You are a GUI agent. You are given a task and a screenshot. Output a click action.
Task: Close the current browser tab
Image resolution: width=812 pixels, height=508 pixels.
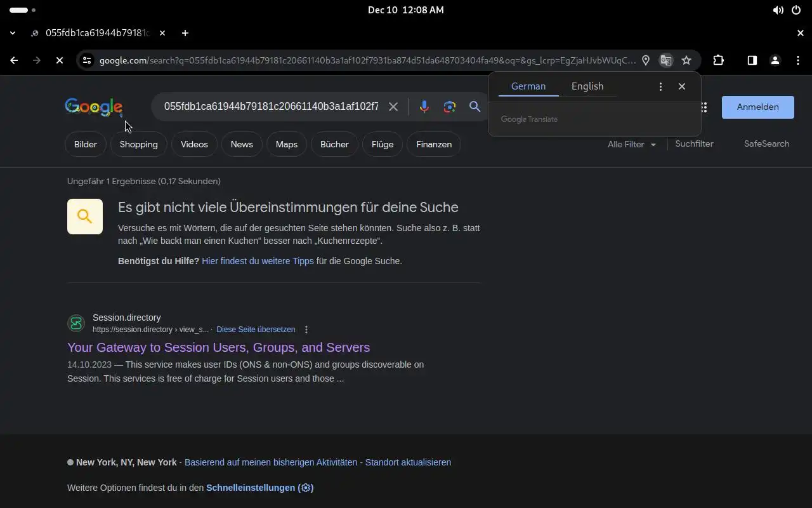coord(162,33)
